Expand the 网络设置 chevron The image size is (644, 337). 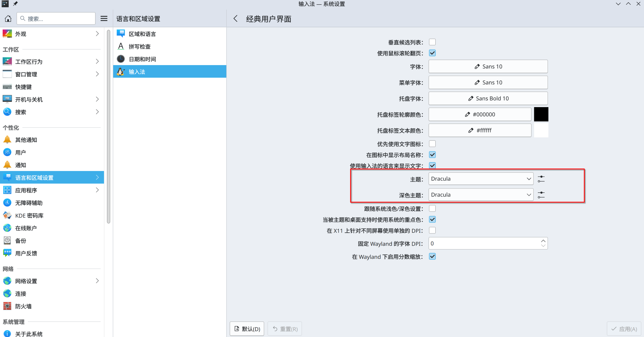[x=97, y=281]
